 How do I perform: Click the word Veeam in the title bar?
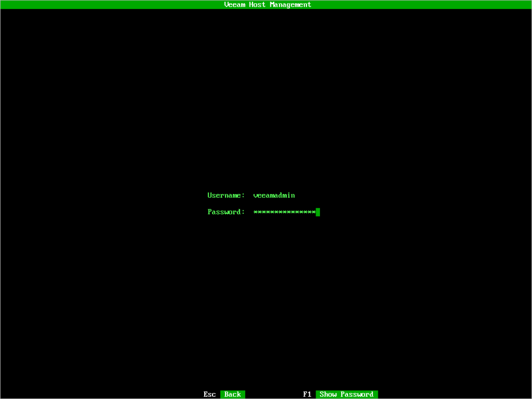[235, 5]
